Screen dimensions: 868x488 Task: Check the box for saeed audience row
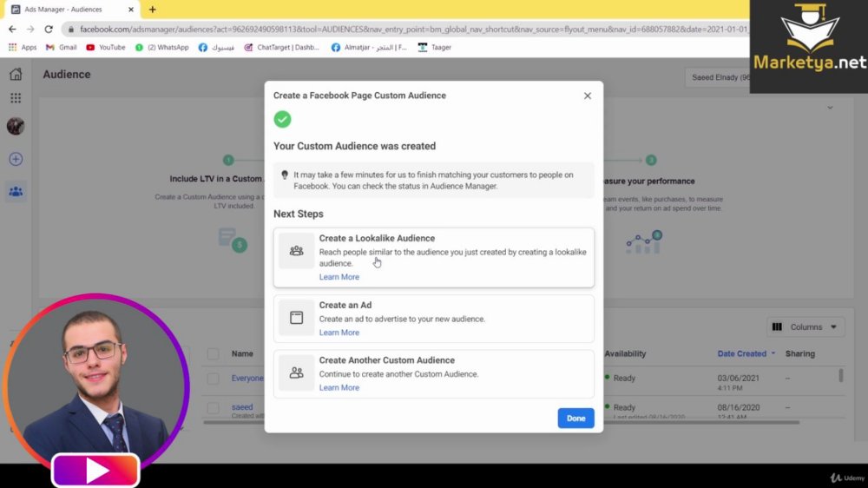point(214,408)
